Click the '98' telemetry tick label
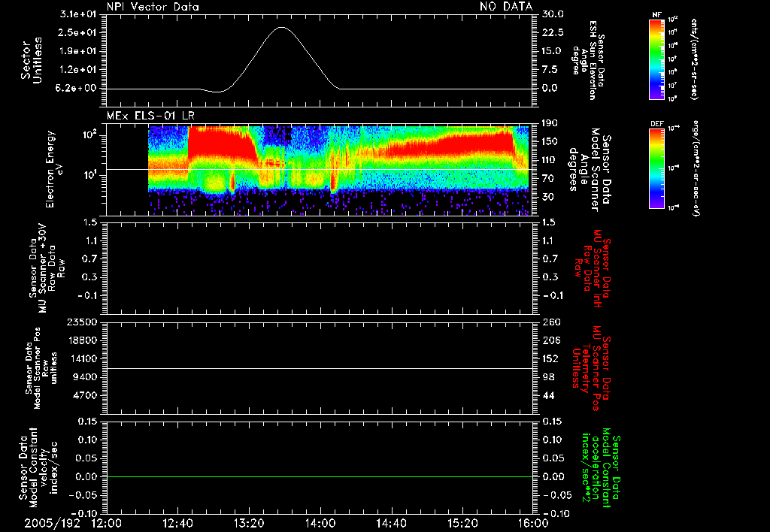770x532 pixels. coord(548,377)
